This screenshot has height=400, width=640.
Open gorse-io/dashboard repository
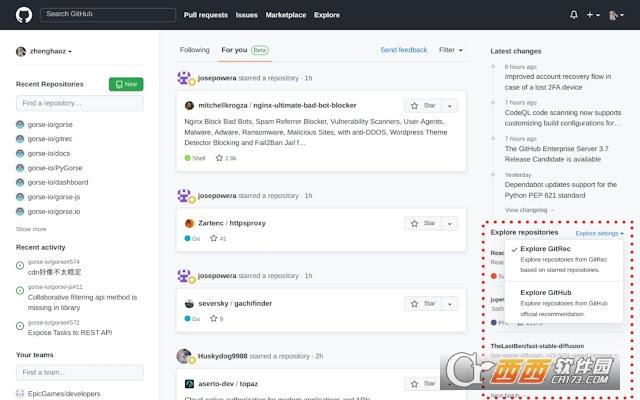[58, 182]
